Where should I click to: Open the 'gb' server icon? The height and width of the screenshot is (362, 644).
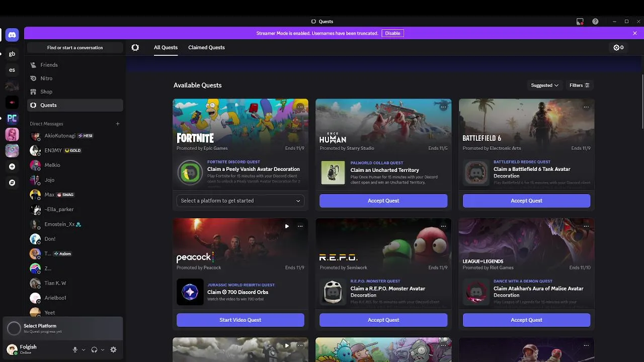[x=12, y=54]
